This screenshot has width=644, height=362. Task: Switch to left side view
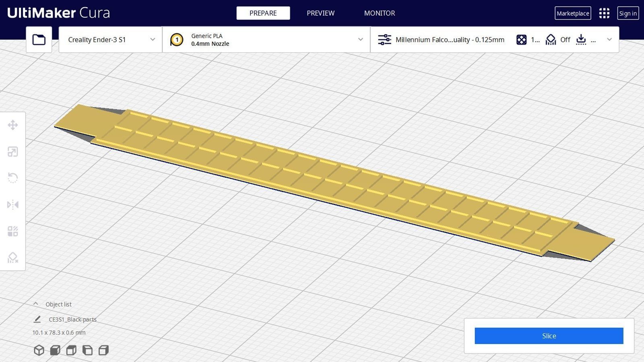87,350
